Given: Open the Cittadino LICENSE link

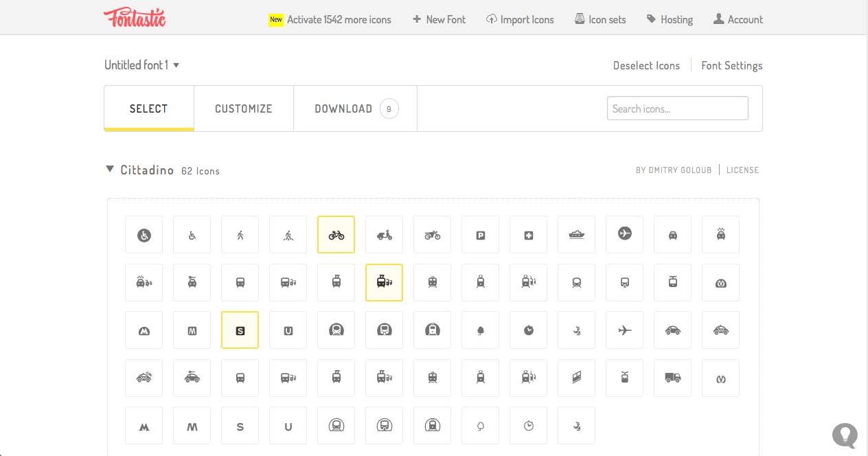Looking at the screenshot, I should pyautogui.click(x=743, y=170).
